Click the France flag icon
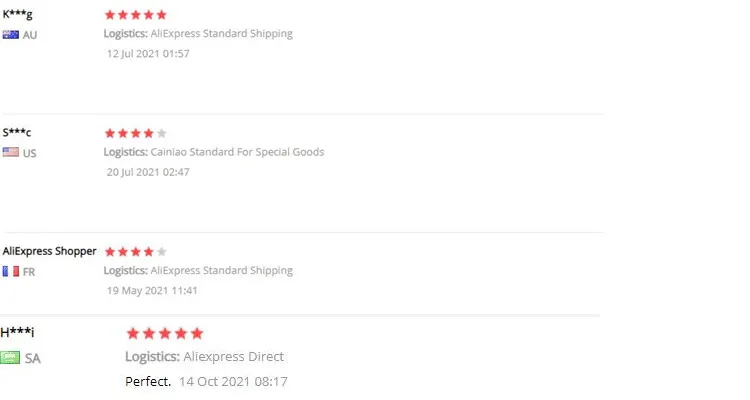Viewport: 750px width, 400px height. [x=11, y=271]
